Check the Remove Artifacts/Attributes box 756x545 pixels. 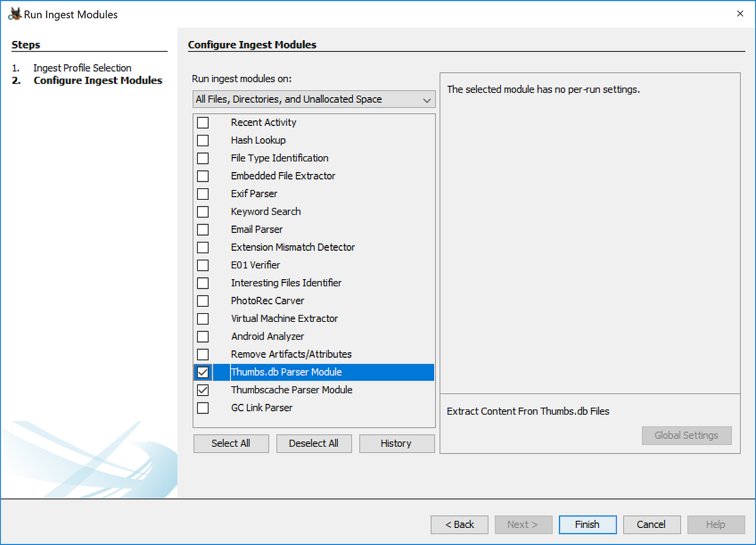[x=203, y=354]
